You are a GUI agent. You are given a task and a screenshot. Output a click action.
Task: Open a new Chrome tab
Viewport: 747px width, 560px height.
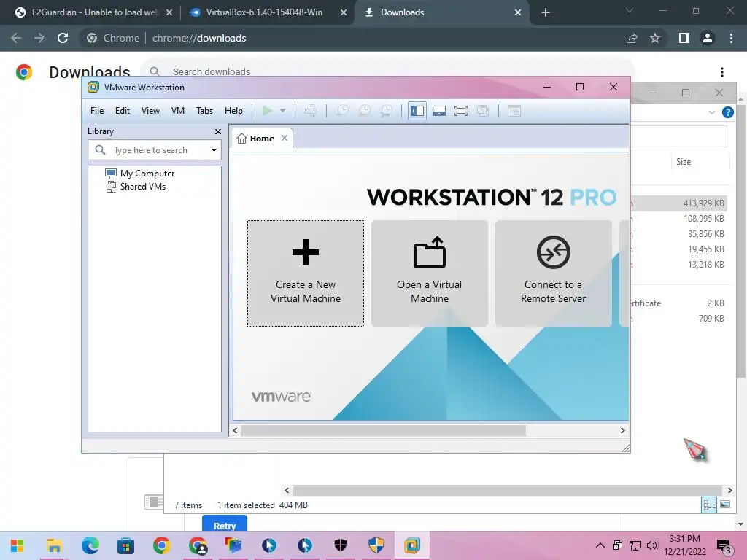(x=546, y=12)
